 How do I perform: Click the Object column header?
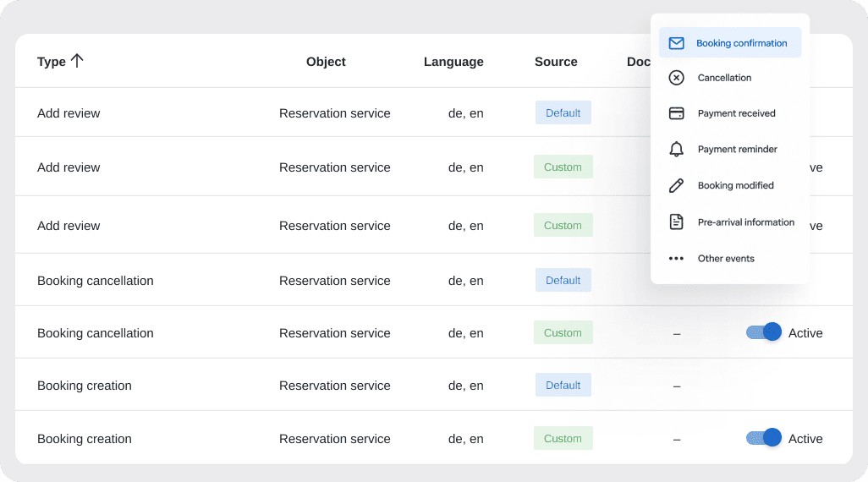tap(326, 62)
